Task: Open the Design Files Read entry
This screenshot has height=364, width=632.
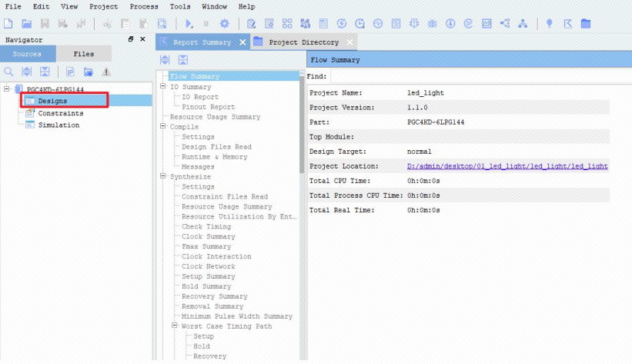Action: coord(216,147)
